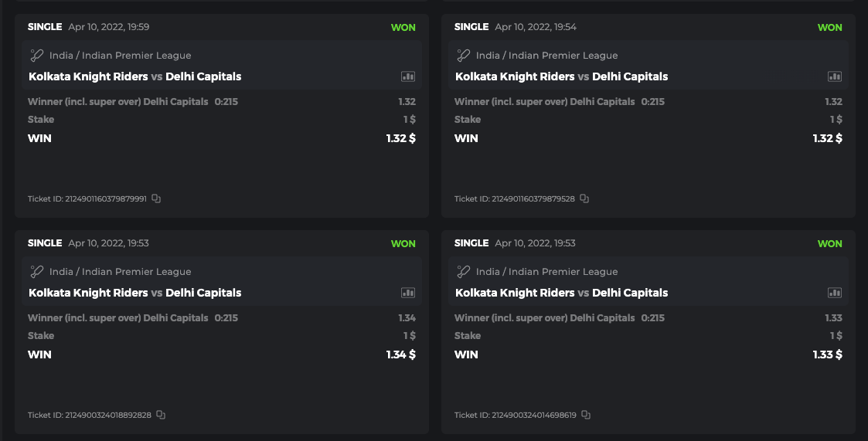This screenshot has height=441, width=868.
Task: Click WON status on the 19:59 bet
Action: pyautogui.click(x=403, y=27)
